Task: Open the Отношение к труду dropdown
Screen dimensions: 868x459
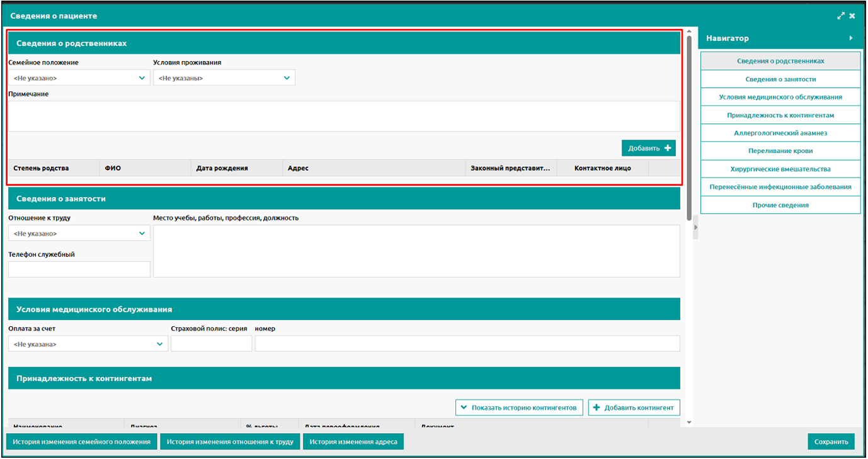Action: click(x=79, y=234)
